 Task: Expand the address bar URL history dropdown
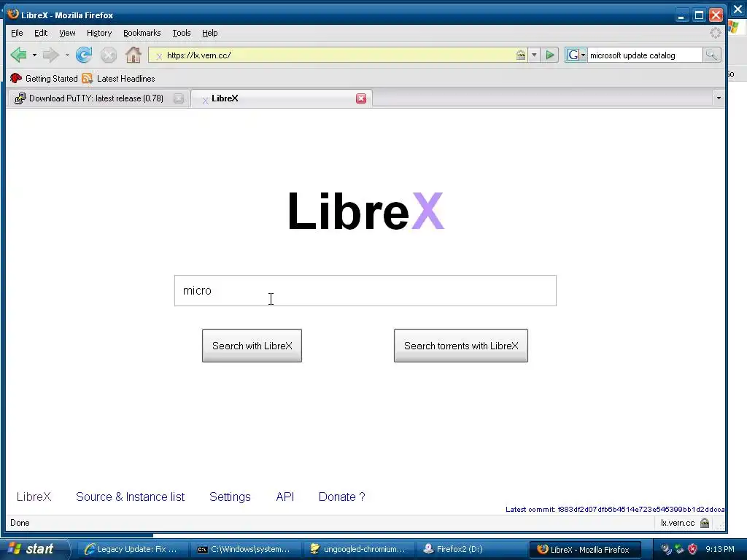point(534,55)
